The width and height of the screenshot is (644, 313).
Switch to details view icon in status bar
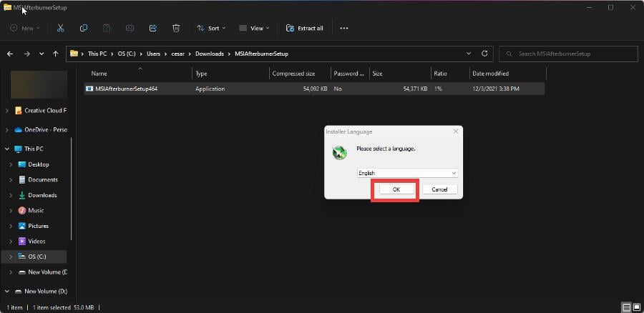[626, 307]
